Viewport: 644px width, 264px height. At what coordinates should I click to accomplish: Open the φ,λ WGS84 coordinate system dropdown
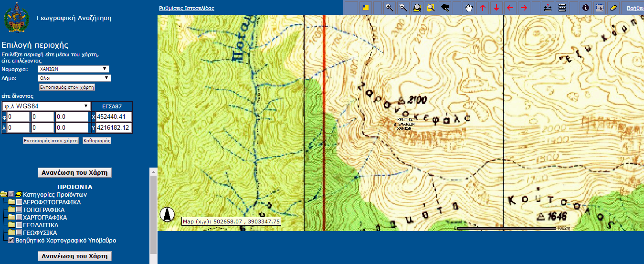pos(46,106)
